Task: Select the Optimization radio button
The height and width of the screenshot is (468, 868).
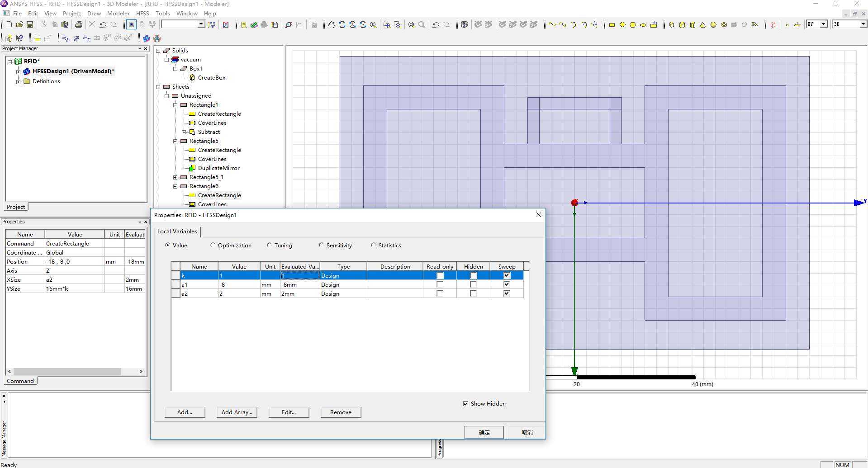Action: (213, 245)
